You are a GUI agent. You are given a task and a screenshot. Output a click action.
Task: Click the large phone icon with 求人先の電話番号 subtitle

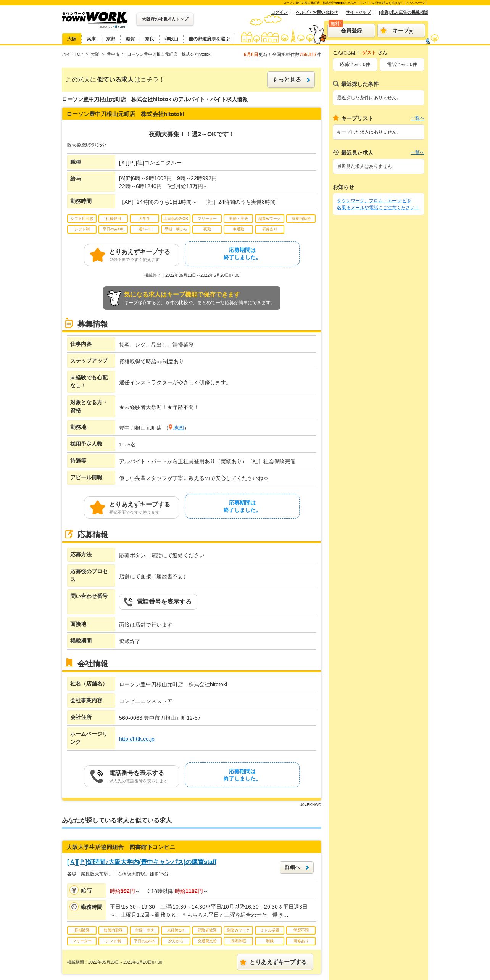[x=97, y=776]
